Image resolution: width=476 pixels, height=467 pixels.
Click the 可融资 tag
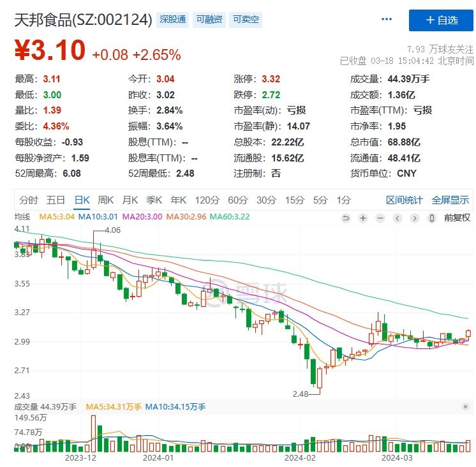coord(209,20)
